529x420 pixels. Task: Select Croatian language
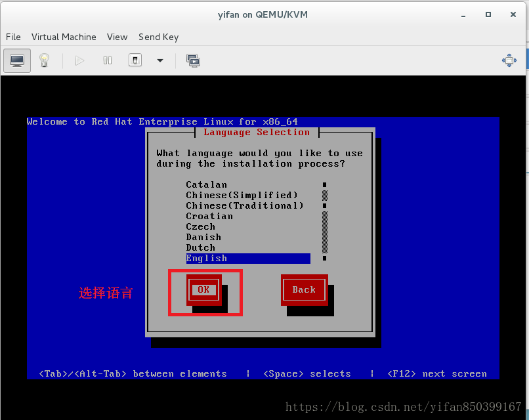click(248, 216)
